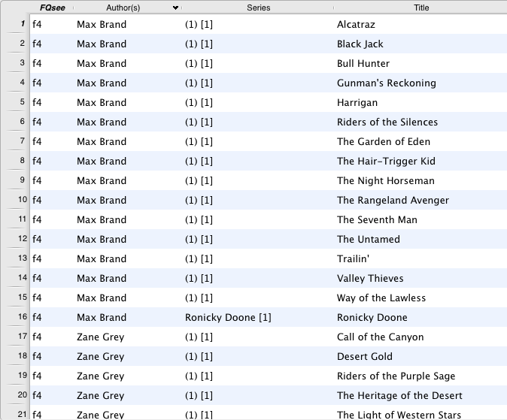This screenshot has width=507, height=420.
Task: Click the Ronicky Doone [1] series cell
Action: pyautogui.click(x=228, y=317)
